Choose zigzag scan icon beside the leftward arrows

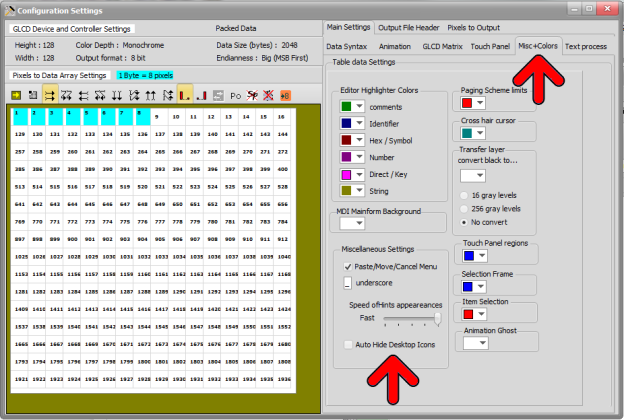100,95
